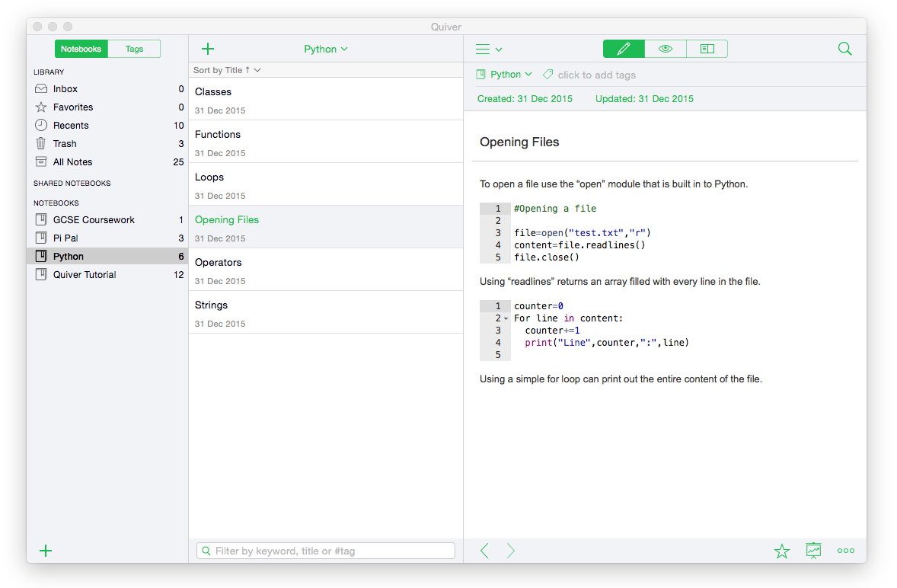Open the Pi Pal notebook
Screen dimensions: 897x588
(107, 238)
